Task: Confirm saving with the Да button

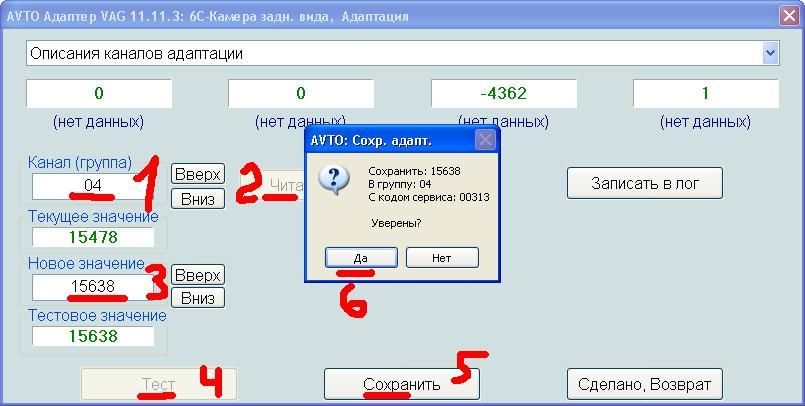Action: pyautogui.click(x=361, y=257)
